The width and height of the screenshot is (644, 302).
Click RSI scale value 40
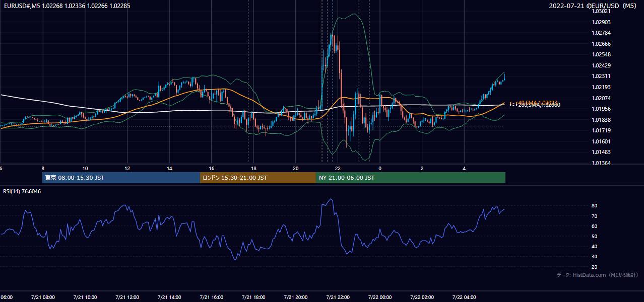click(595, 246)
